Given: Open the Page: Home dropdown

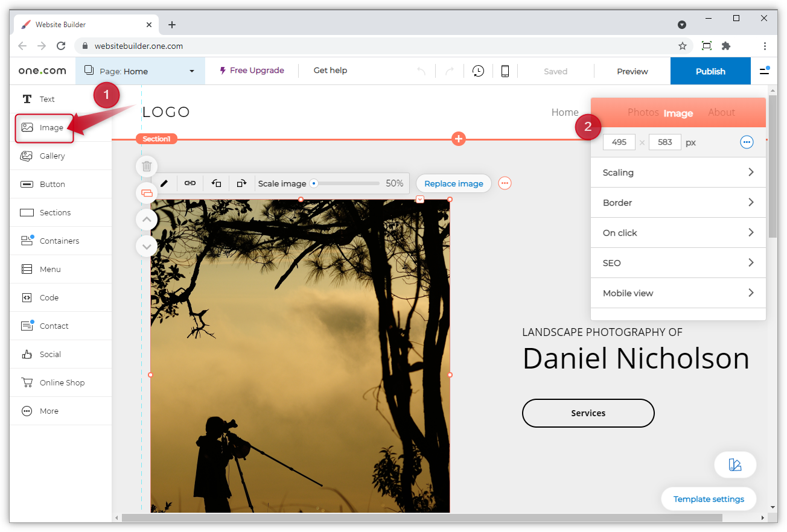Looking at the screenshot, I should tap(140, 71).
